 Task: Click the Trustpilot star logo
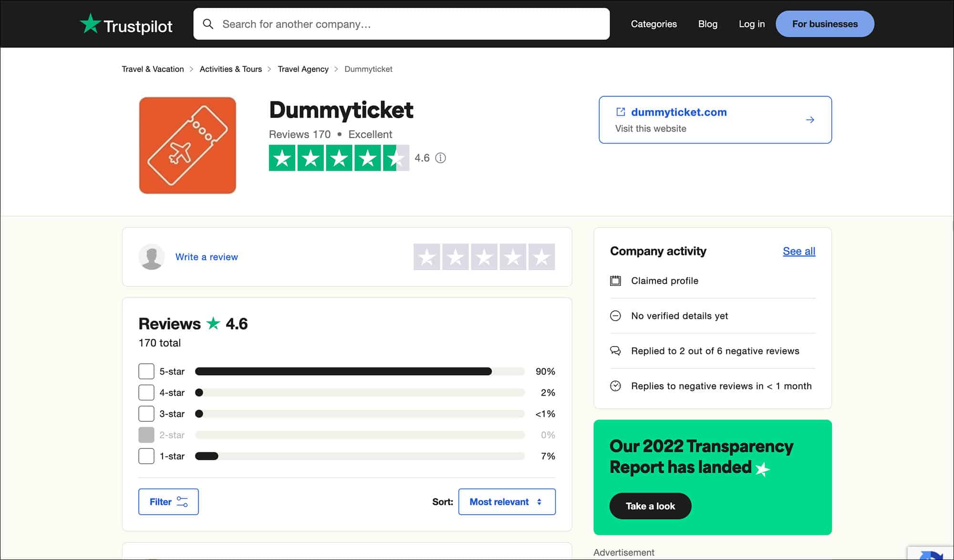[x=91, y=24]
